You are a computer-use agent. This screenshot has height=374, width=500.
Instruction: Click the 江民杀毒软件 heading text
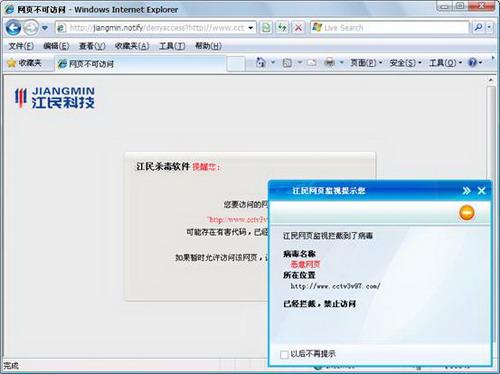point(163,166)
